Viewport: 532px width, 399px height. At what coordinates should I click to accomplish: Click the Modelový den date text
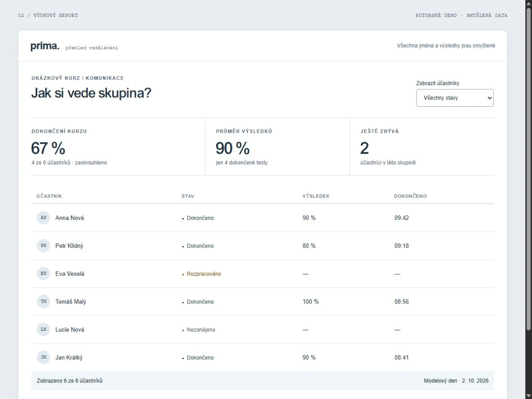456,381
